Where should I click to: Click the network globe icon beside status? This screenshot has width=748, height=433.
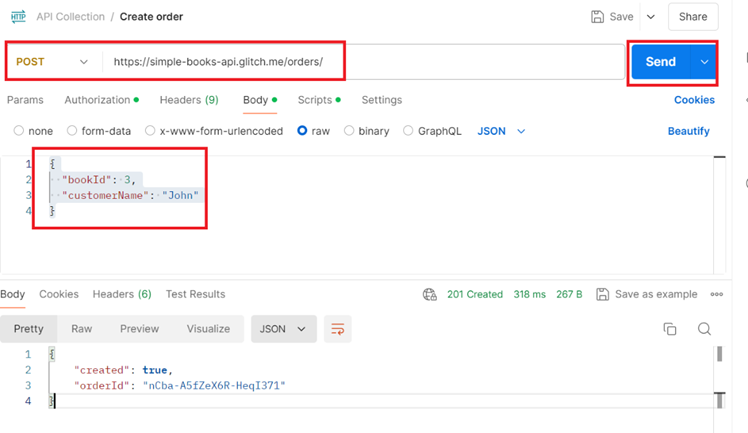tap(430, 295)
